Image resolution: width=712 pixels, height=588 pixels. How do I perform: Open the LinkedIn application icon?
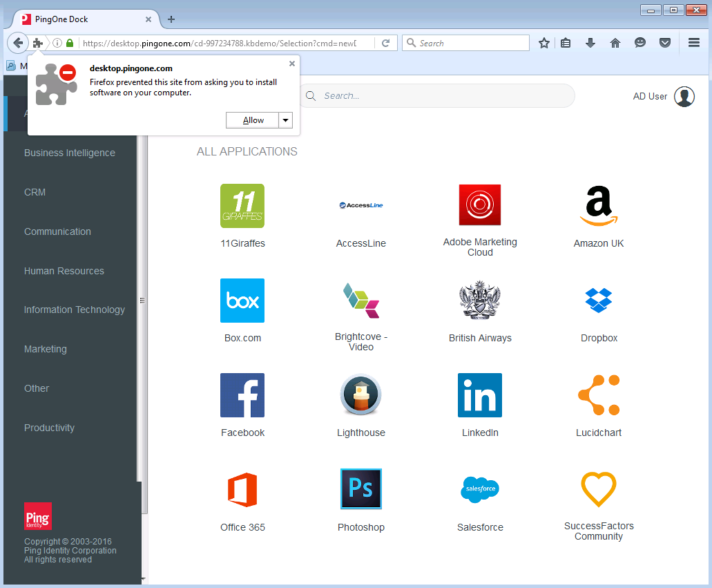(479, 395)
